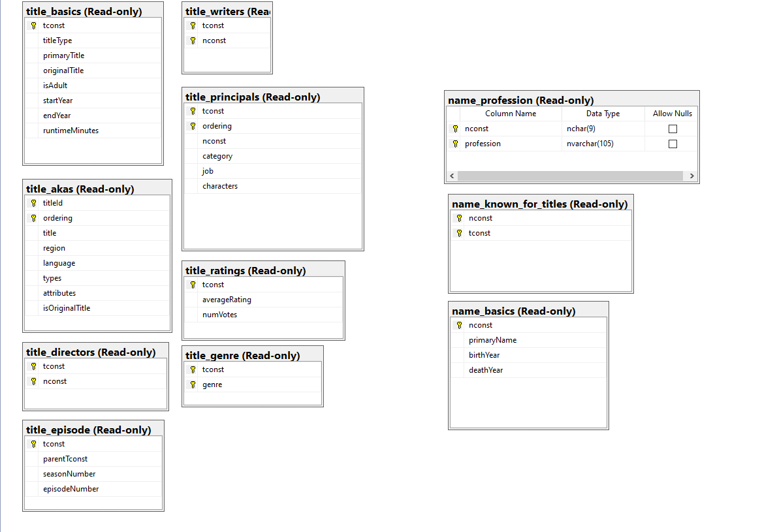This screenshot has width=777, height=532.
Task: Select the primary key icon for genre
Action: click(x=193, y=384)
